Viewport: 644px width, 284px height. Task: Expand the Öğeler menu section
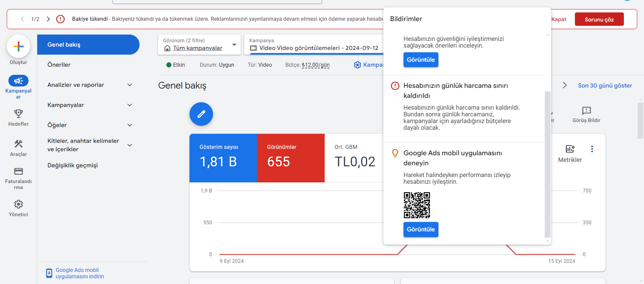tap(130, 125)
